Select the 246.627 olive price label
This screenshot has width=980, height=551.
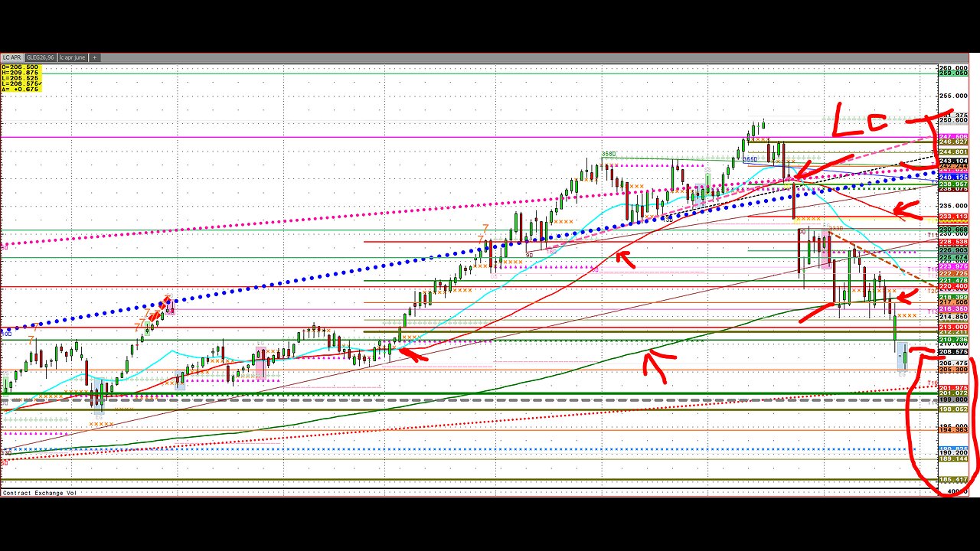point(953,142)
